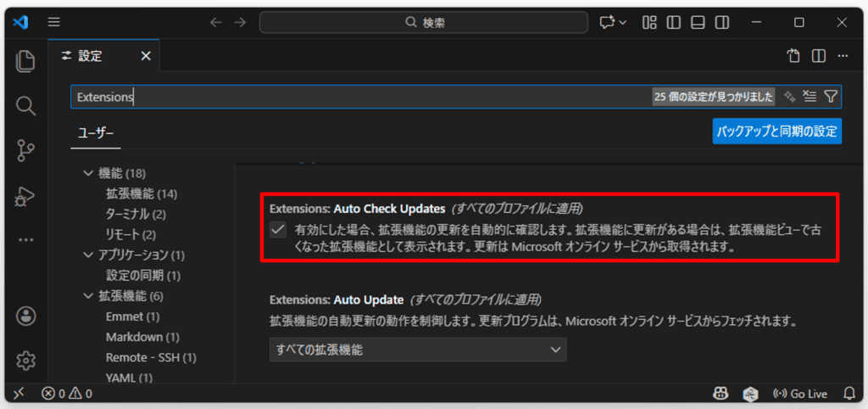
Task: Open Copilot status icon in status bar
Action: pyautogui.click(x=721, y=394)
